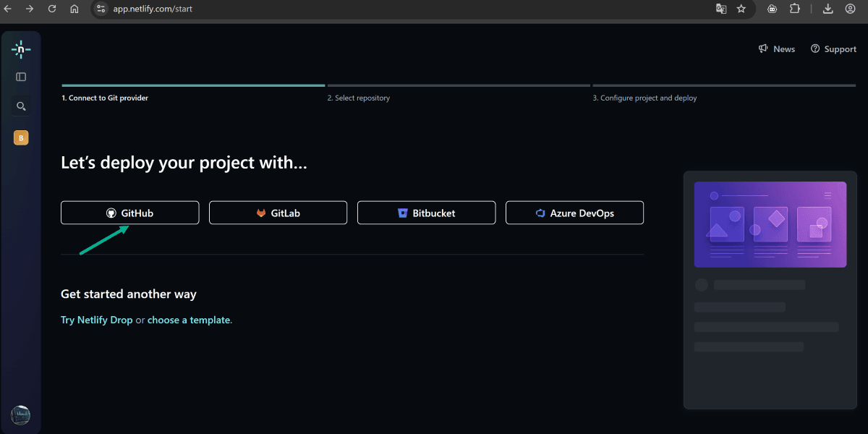Image resolution: width=868 pixels, height=434 pixels.
Task: Open the Try Netlify Drop link
Action: pos(96,320)
